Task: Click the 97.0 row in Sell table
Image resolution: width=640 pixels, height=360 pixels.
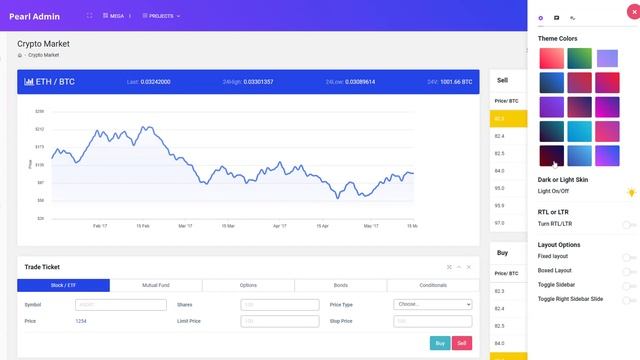Action: point(509,223)
